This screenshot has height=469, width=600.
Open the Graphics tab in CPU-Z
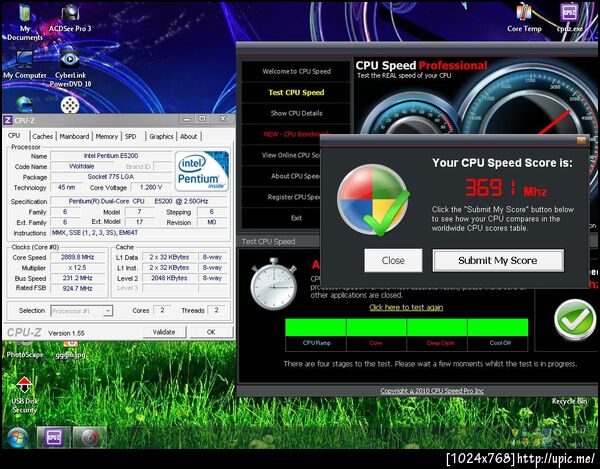161,136
